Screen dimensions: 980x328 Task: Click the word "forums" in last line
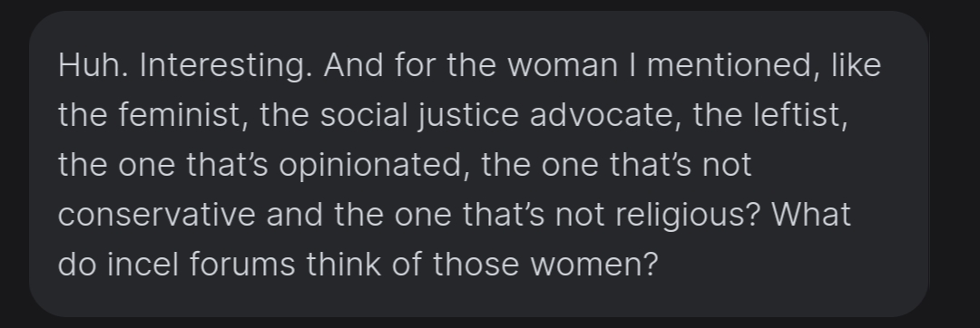point(242,265)
